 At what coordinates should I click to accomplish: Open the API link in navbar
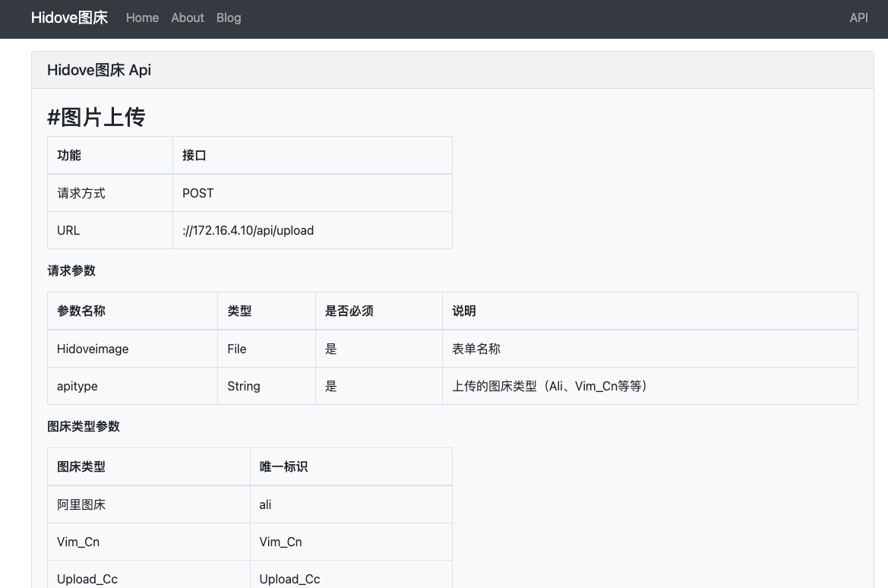(858, 17)
